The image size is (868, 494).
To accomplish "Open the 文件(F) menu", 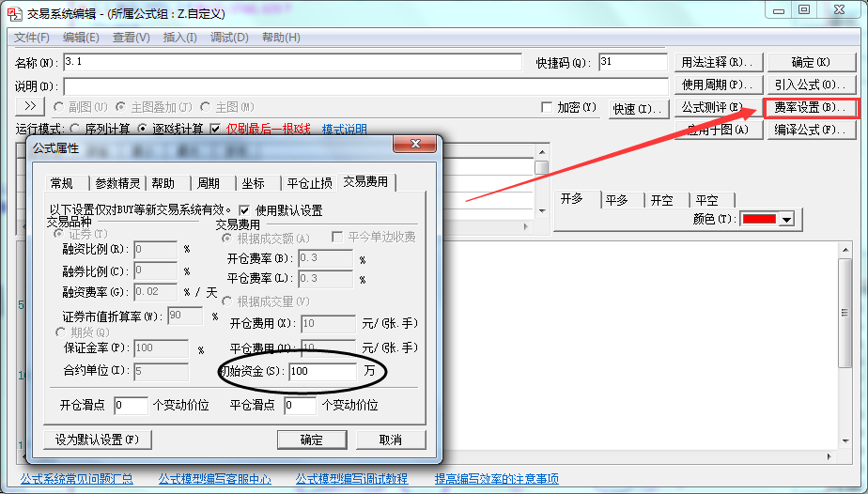I will click(x=32, y=37).
